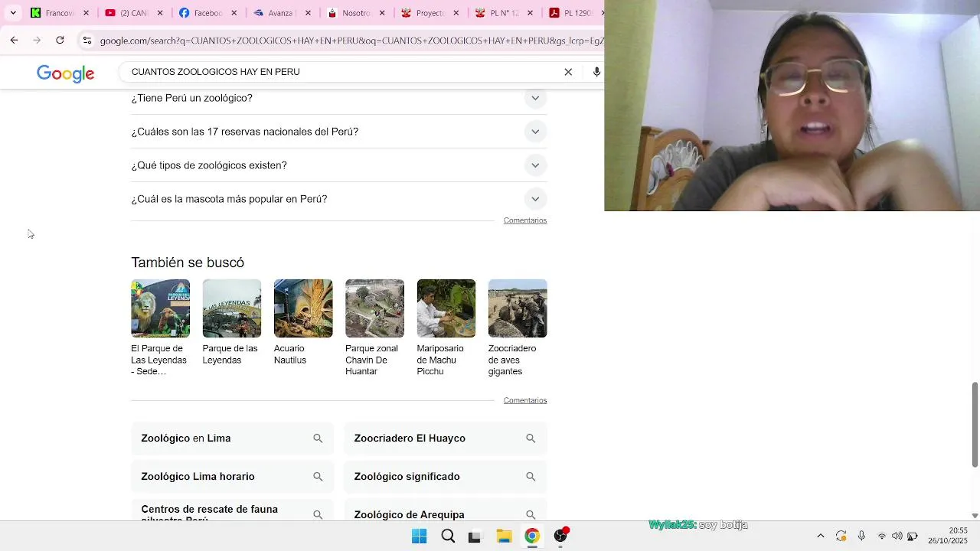Open Task View on taskbar
Screen dimensions: 980x551
[475, 536]
